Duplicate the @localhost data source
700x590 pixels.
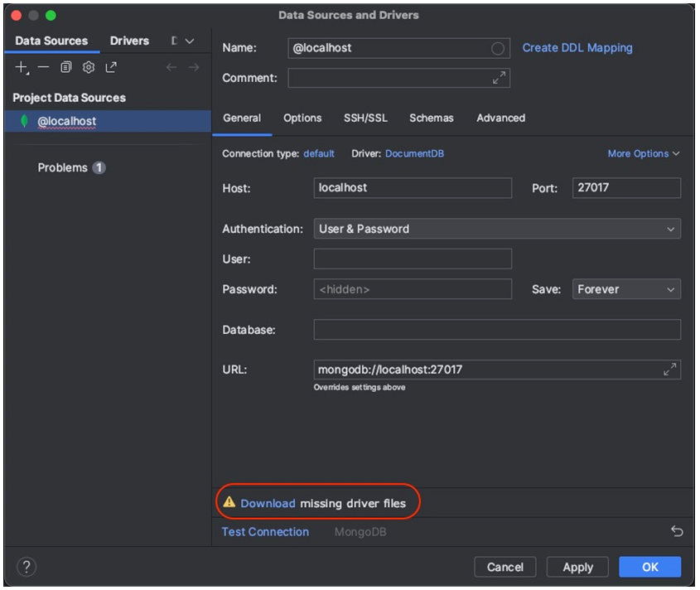pyautogui.click(x=65, y=67)
